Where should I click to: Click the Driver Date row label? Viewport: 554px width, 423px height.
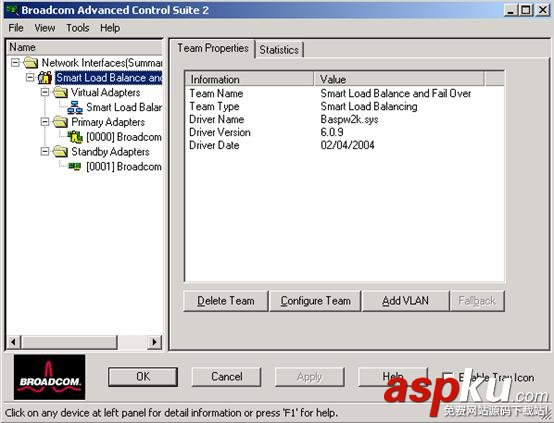[x=214, y=145]
